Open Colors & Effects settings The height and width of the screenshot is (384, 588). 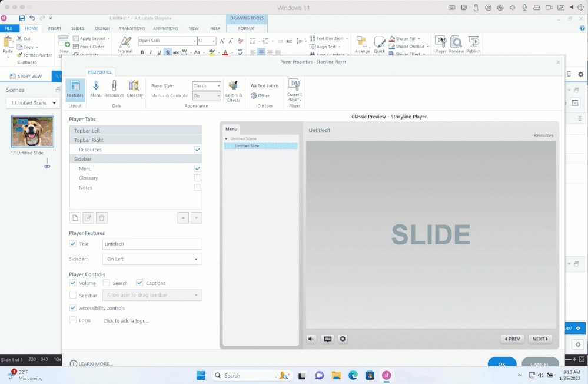[234, 90]
